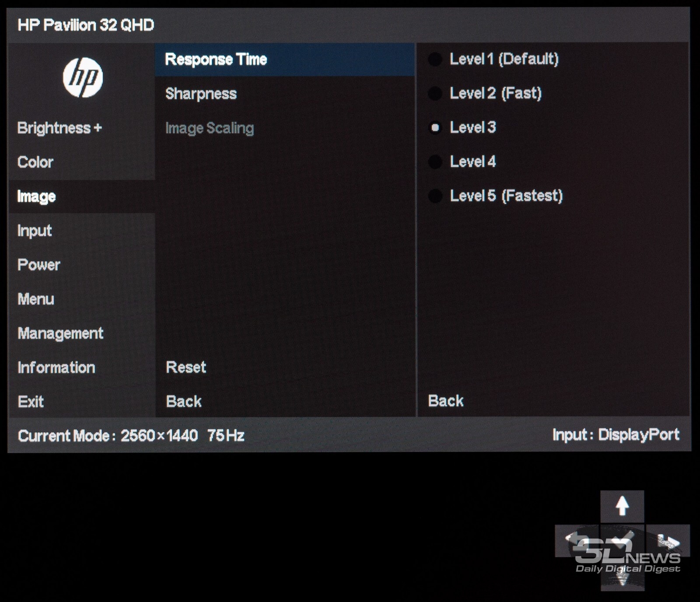This screenshot has height=602, width=700.
Task: Click Back in the middle column
Action: point(184,401)
